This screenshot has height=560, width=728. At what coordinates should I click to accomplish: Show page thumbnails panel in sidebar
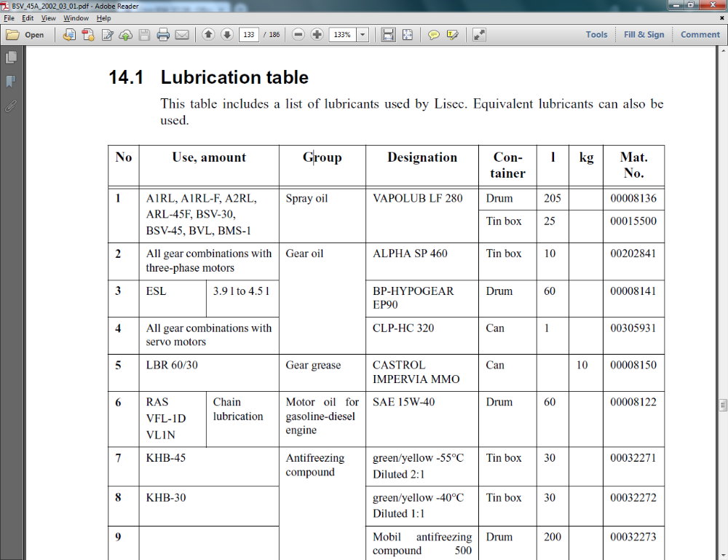pos(11,57)
